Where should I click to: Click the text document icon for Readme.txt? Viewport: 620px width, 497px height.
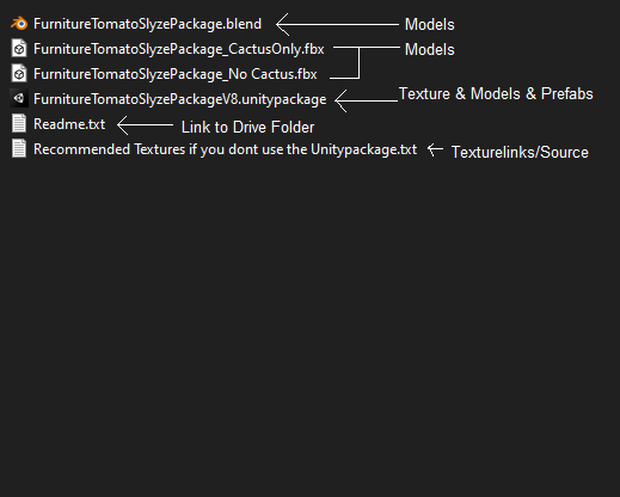[19, 123]
